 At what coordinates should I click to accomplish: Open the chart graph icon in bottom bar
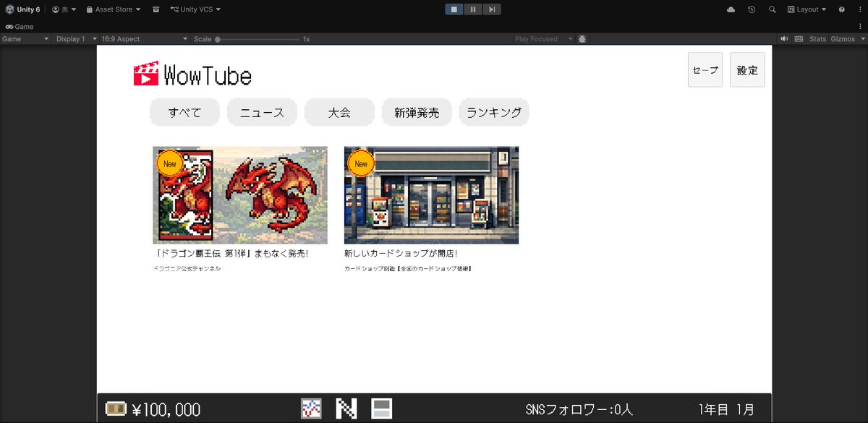311,409
